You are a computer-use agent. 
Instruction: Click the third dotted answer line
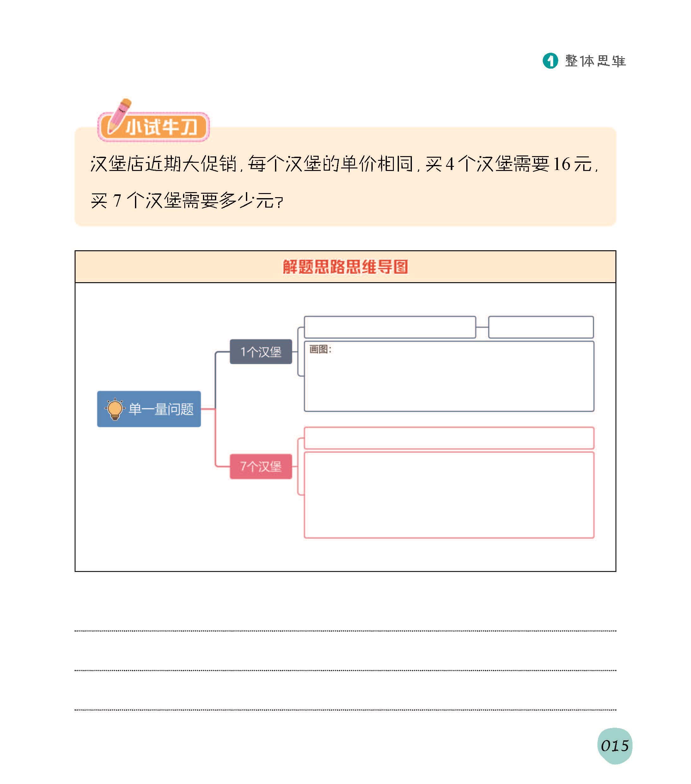click(345, 710)
